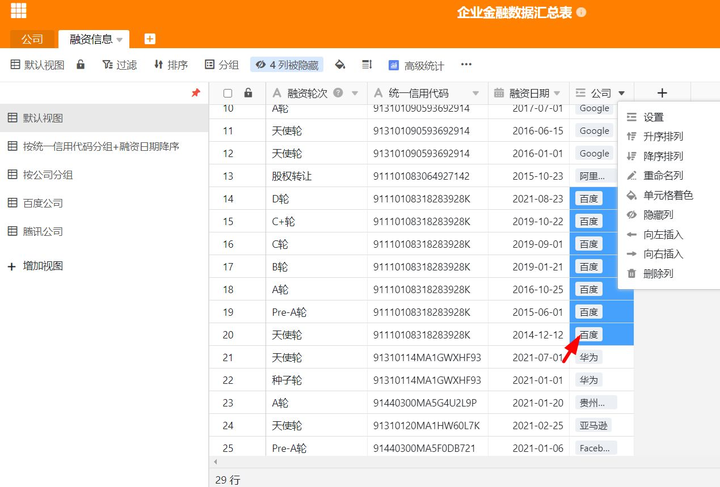
Task: Click the row height icon
Action: click(366, 64)
